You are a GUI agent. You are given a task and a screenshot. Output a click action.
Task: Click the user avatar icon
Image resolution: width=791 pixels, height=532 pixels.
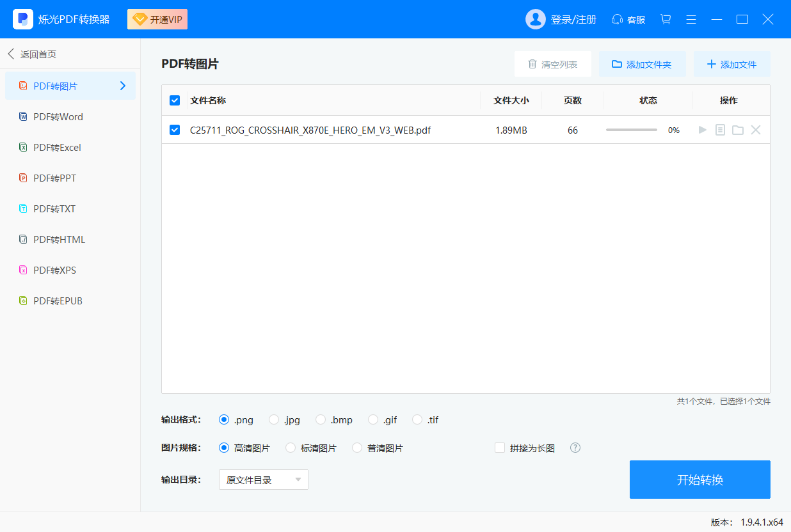(536, 19)
